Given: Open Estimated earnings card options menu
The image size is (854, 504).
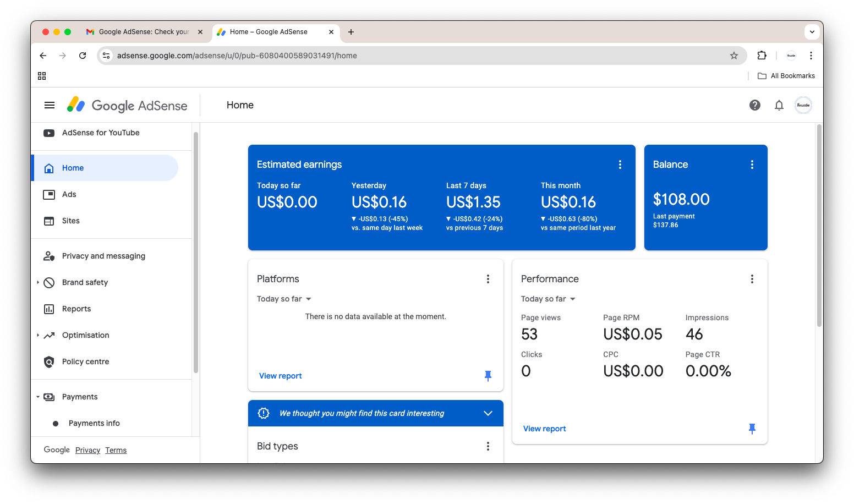Looking at the screenshot, I should point(620,165).
